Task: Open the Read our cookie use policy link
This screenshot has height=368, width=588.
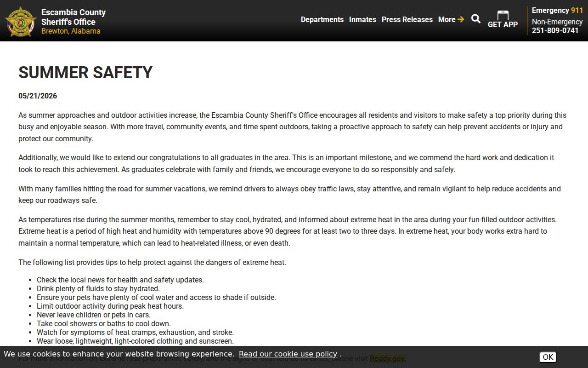Action: (288, 354)
